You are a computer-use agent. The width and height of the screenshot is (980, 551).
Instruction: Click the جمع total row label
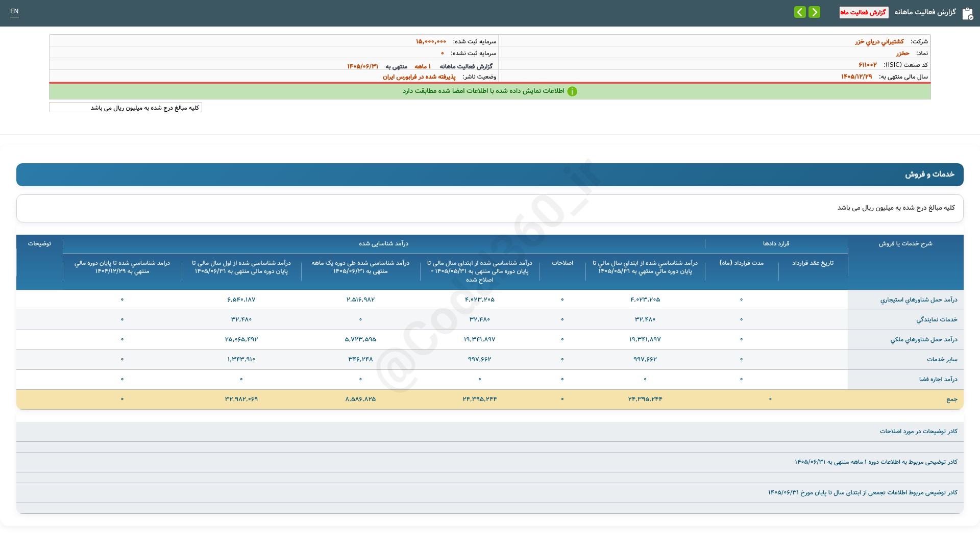[x=952, y=399]
